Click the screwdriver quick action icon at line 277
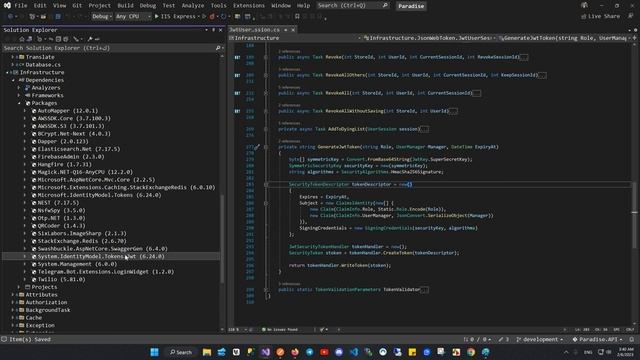Screen dimensions: 640x360 [x=257, y=147]
